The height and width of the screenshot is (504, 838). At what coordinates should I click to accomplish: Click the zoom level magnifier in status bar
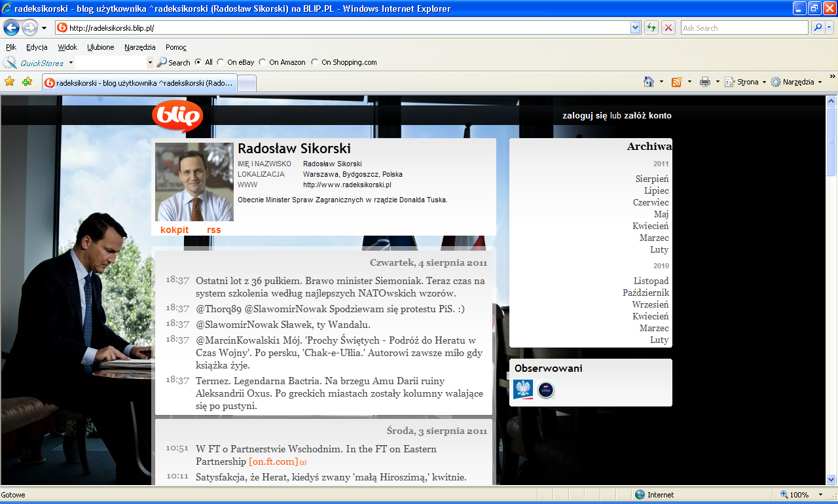[784, 495]
